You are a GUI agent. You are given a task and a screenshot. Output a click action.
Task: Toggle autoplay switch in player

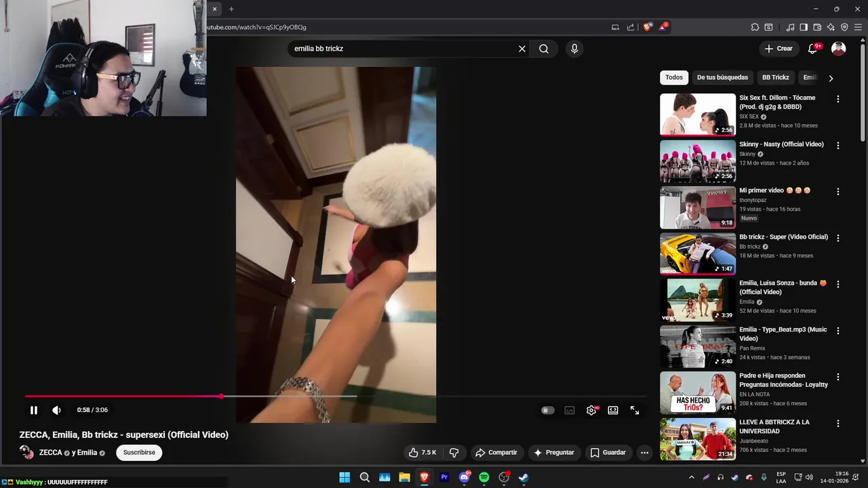tap(548, 410)
